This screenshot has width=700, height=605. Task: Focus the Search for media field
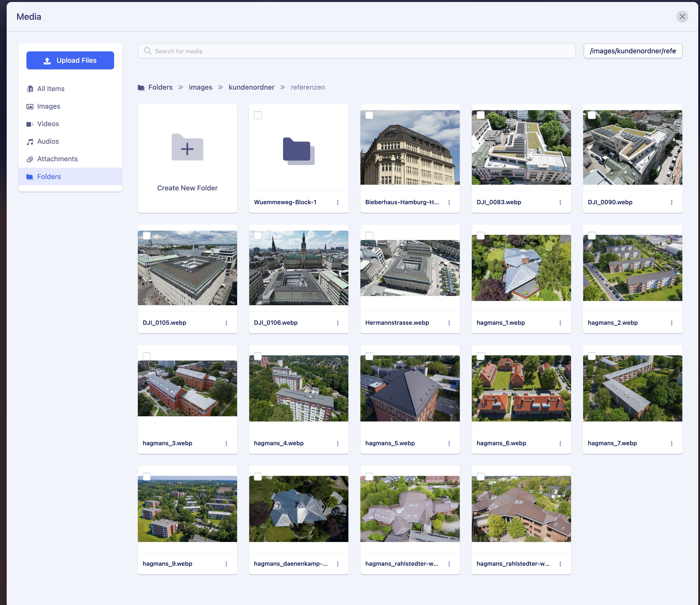click(x=362, y=51)
